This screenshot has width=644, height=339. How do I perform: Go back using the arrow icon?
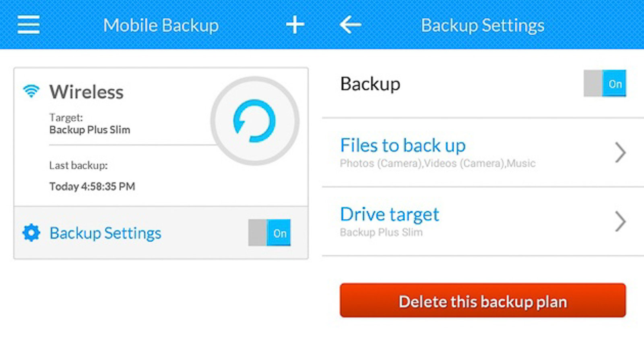[x=350, y=25]
